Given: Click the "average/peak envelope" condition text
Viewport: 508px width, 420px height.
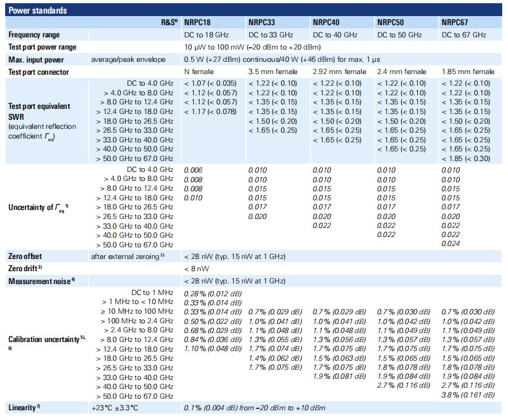Looking at the screenshot, I should tap(128, 60).
